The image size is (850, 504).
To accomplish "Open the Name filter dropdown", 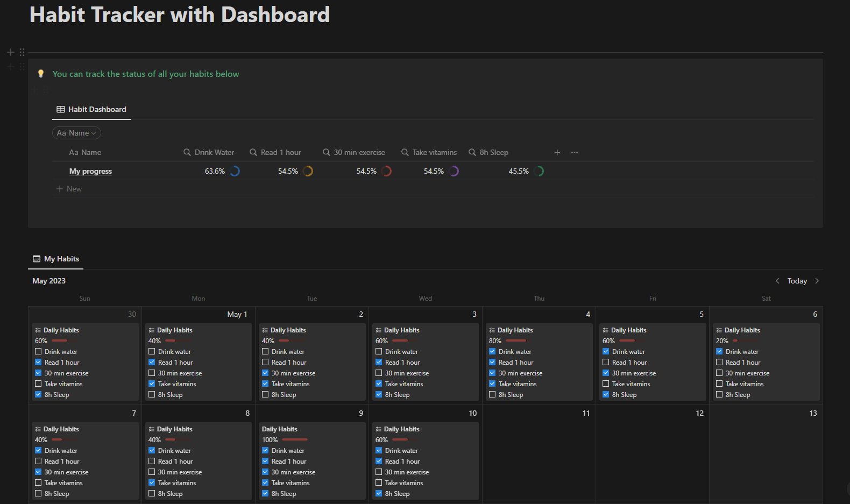I will pyautogui.click(x=76, y=133).
